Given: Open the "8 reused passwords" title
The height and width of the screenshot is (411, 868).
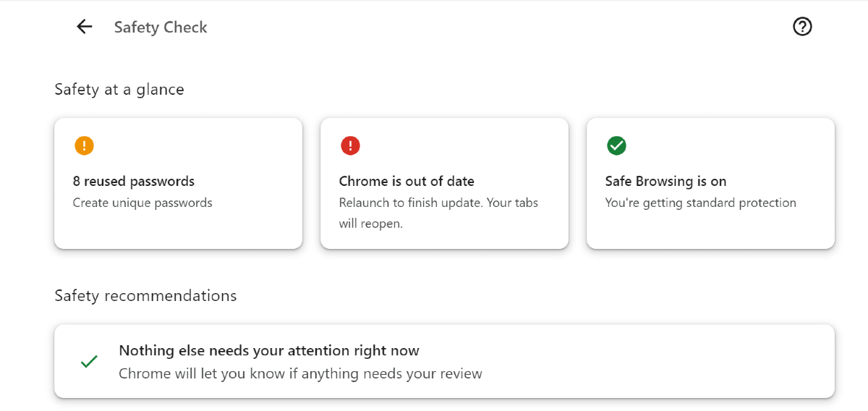Looking at the screenshot, I should click(134, 181).
